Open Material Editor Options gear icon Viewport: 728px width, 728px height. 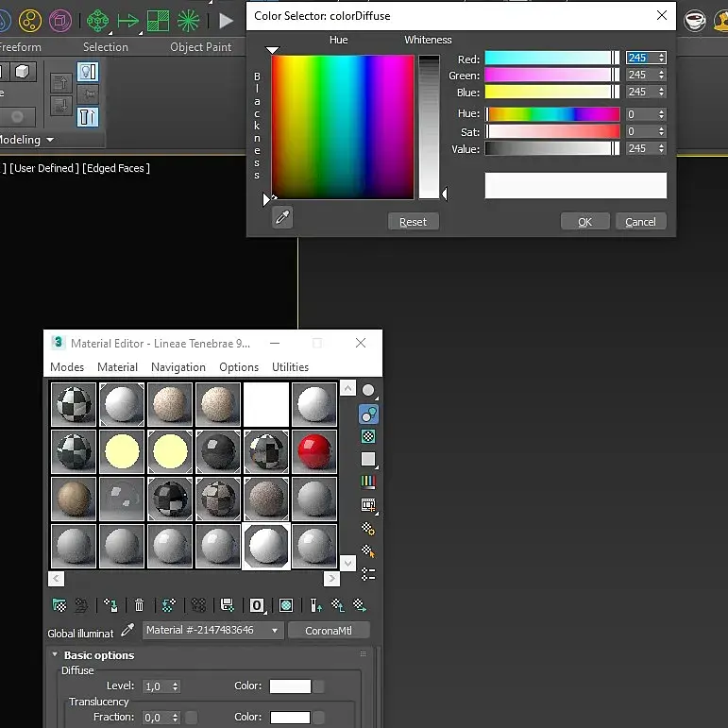(368, 529)
